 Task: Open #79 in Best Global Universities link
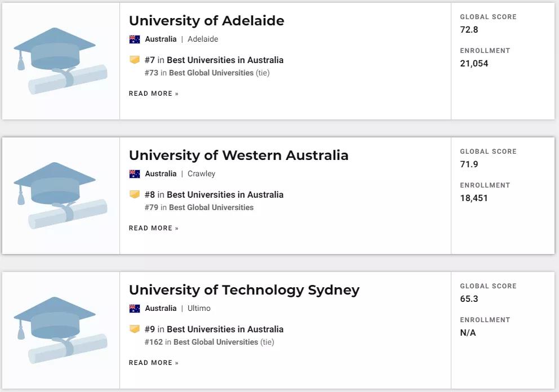[x=199, y=207]
